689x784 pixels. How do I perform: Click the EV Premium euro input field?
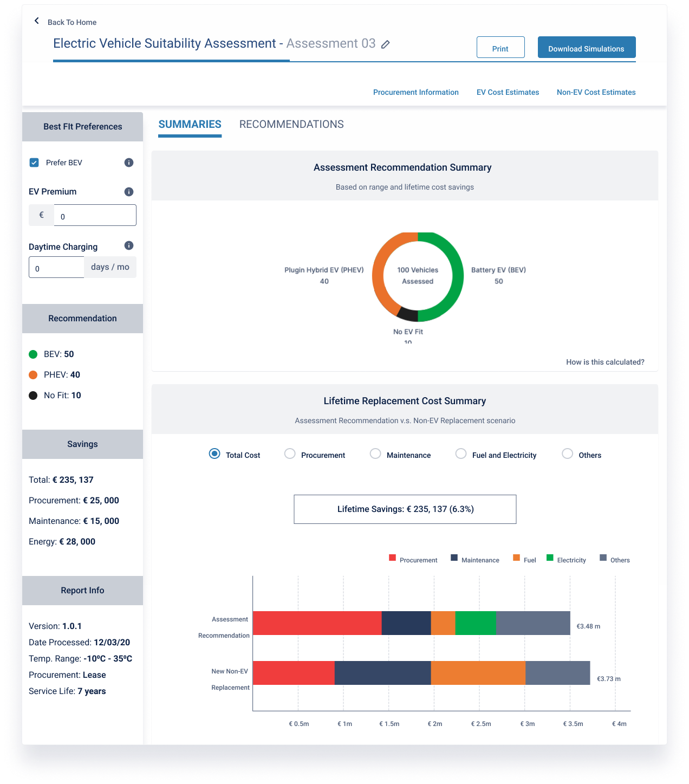[x=95, y=215]
